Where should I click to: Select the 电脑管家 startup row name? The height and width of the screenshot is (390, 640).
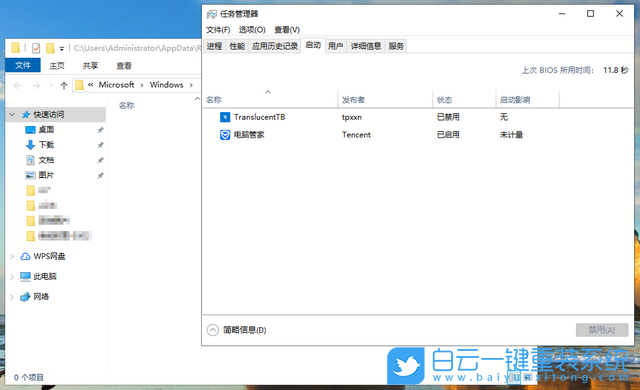click(249, 135)
